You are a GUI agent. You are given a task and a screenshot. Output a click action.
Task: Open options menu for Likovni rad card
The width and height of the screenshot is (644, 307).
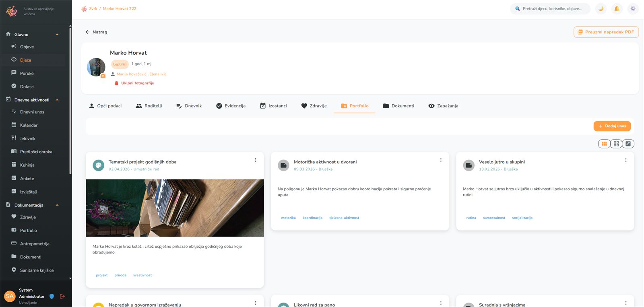pyautogui.click(x=441, y=303)
